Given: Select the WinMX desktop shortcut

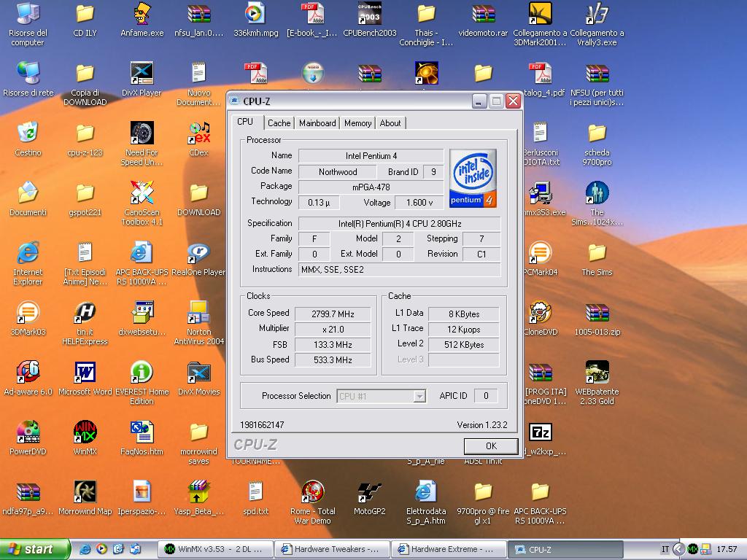Looking at the screenshot, I should click(x=85, y=438).
